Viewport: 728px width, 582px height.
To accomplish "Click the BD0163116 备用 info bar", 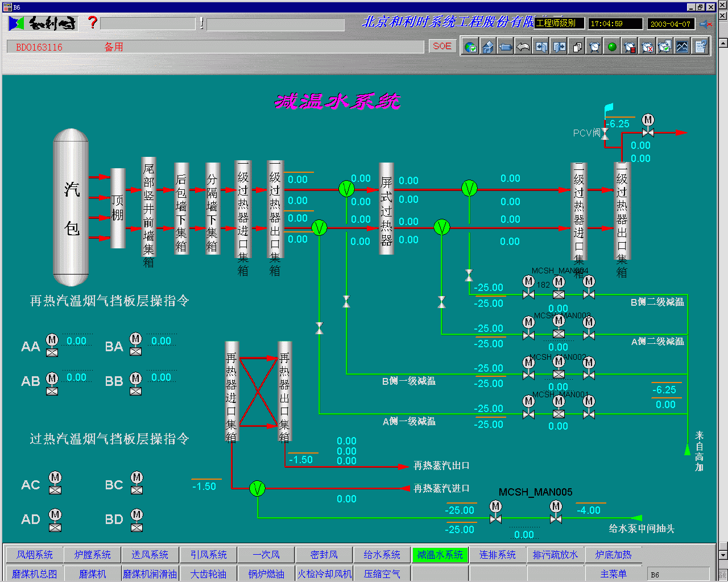I will (216, 47).
